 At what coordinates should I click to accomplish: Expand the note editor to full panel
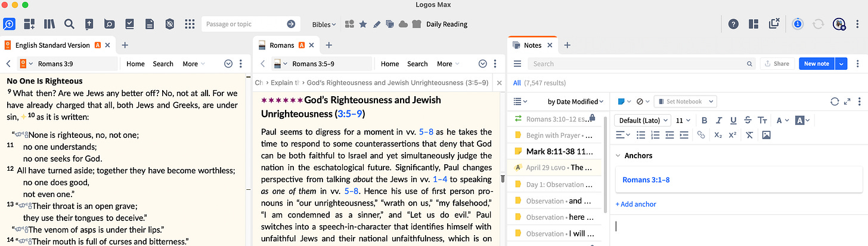click(x=847, y=102)
